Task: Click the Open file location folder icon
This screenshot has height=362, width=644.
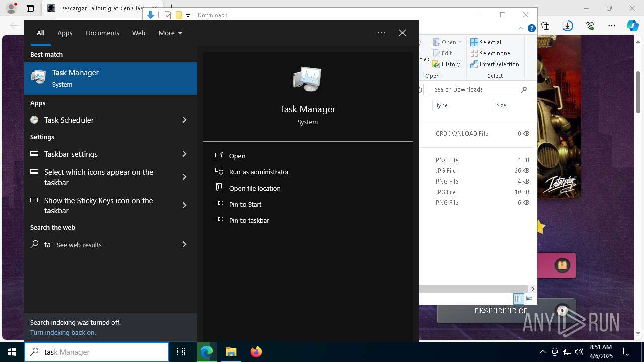Action: pyautogui.click(x=219, y=188)
